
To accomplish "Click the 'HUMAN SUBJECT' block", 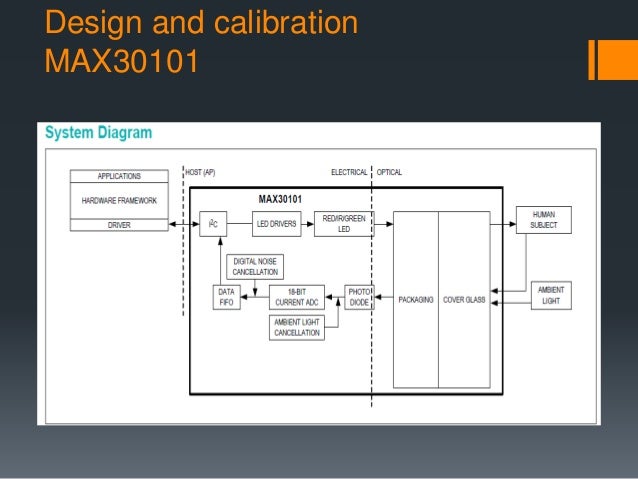I will pyautogui.click(x=544, y=220).
